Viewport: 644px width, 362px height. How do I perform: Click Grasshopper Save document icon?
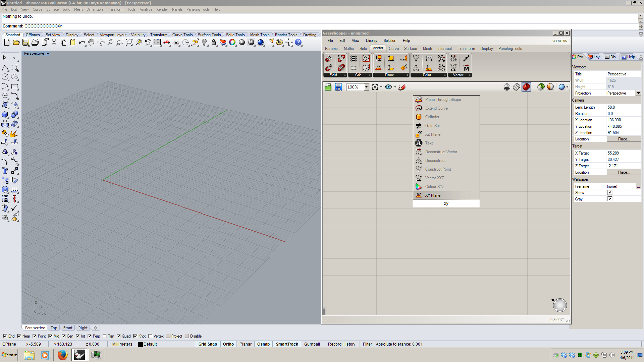338,87
